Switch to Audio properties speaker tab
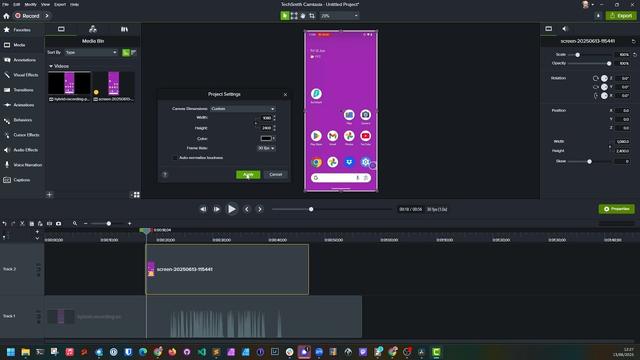Screen dimensions: 640x360 coord(565,29)
